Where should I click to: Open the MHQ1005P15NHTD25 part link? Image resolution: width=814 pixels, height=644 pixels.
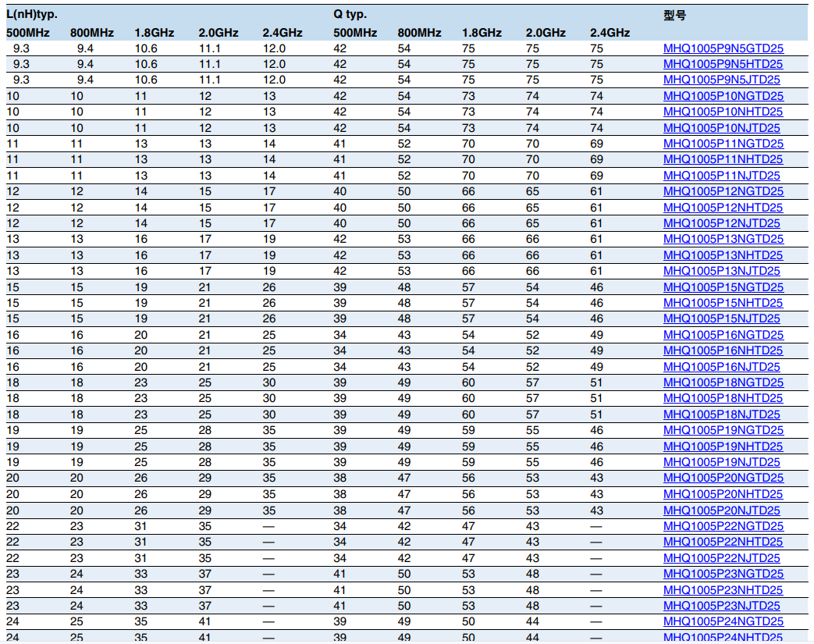tap(723, 303)
